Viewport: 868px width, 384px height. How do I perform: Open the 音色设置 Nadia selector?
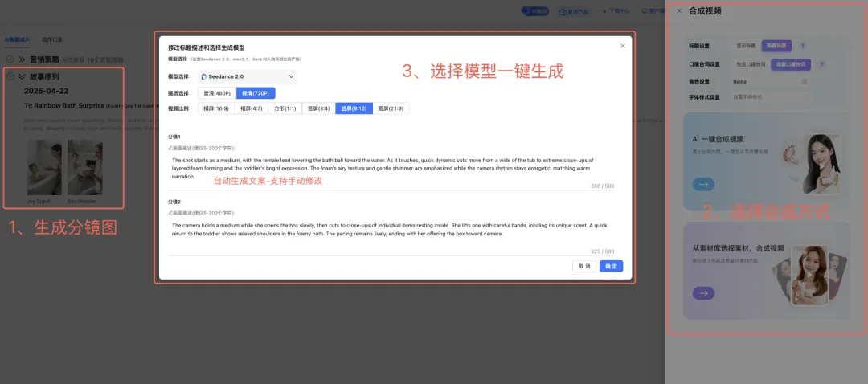(x=770, y=81)
